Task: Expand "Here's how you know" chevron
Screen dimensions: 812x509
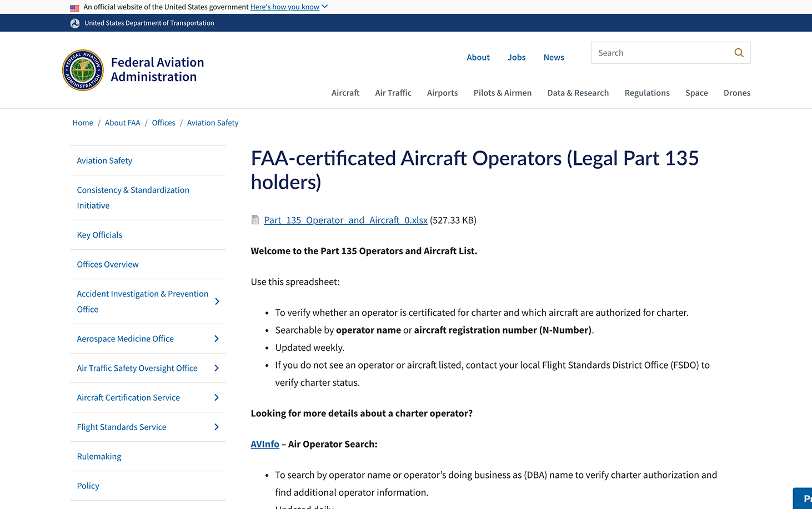Action: [x=325, y=7]
